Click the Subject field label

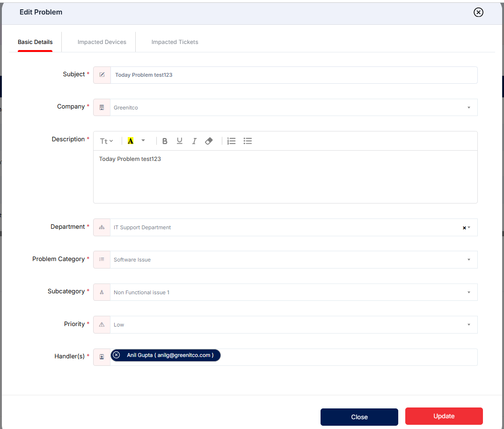[x=74, y=74]
